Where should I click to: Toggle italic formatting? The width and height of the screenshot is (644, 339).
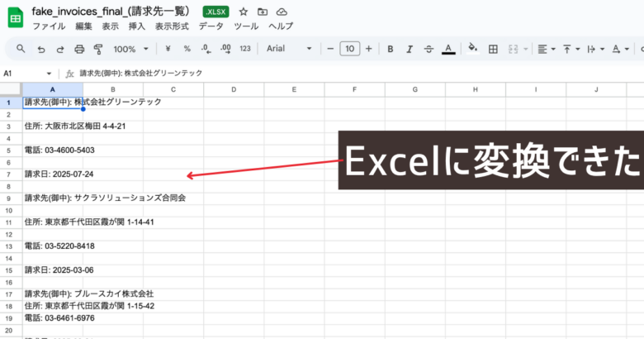(x=408, y=49)
